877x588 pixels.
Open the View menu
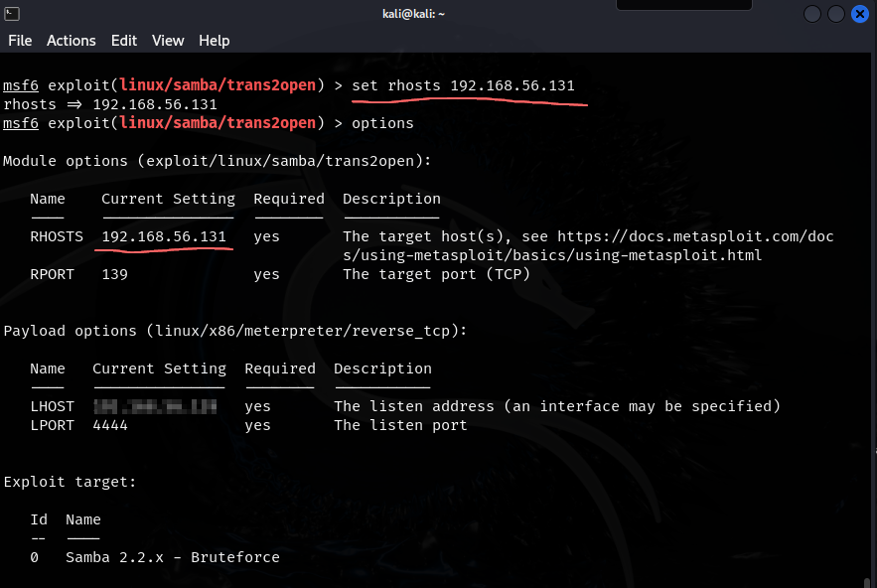click(168, 41)
